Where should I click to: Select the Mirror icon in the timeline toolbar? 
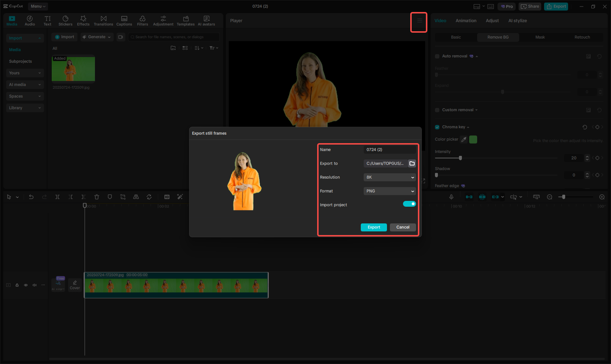[x=136, y=197]
